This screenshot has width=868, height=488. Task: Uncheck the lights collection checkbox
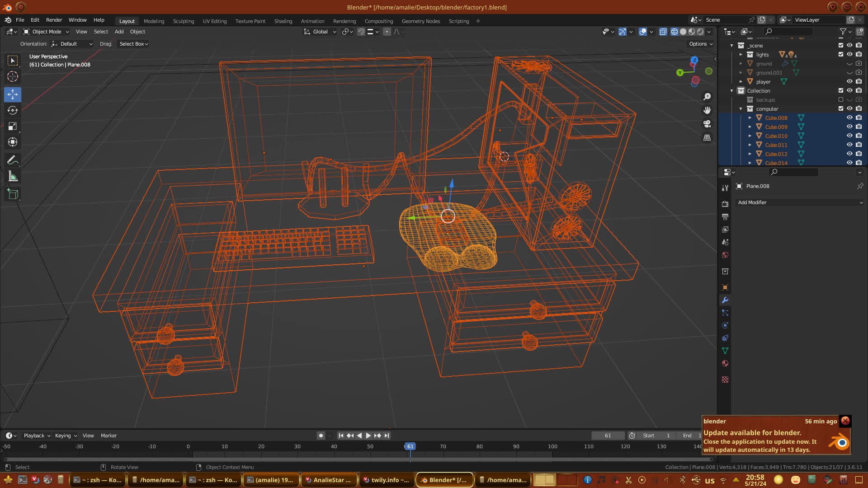click(841, 54)
